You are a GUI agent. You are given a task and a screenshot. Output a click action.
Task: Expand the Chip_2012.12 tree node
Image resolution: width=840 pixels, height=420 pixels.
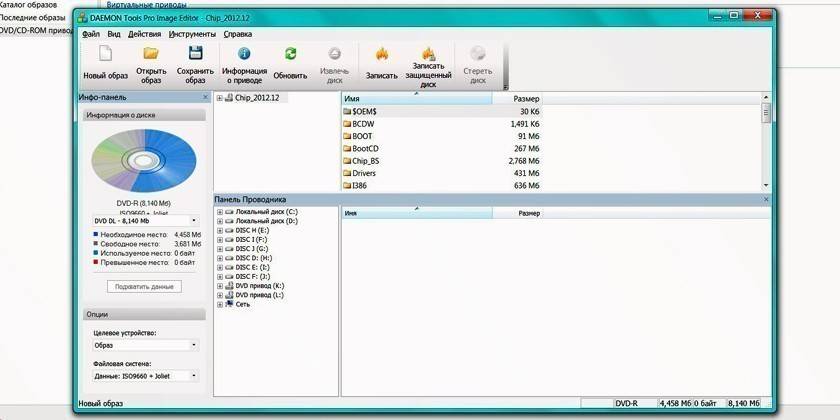[x=220, y=98]
